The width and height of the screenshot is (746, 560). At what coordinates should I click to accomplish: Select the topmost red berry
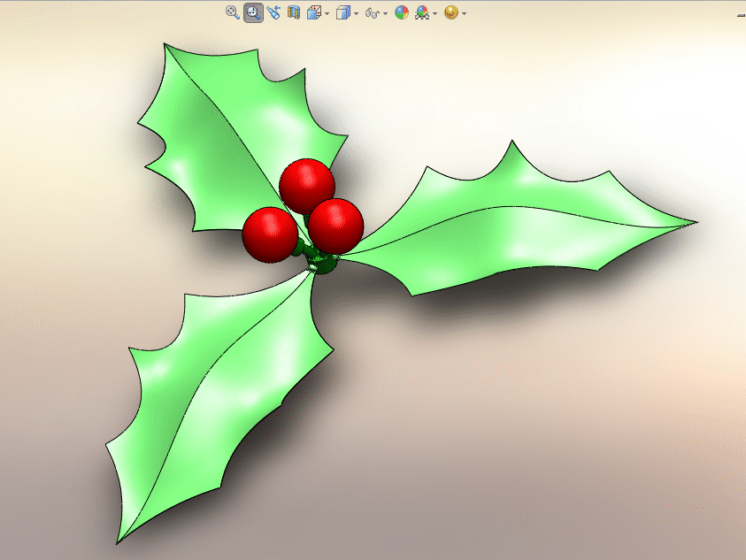(306, 185)
